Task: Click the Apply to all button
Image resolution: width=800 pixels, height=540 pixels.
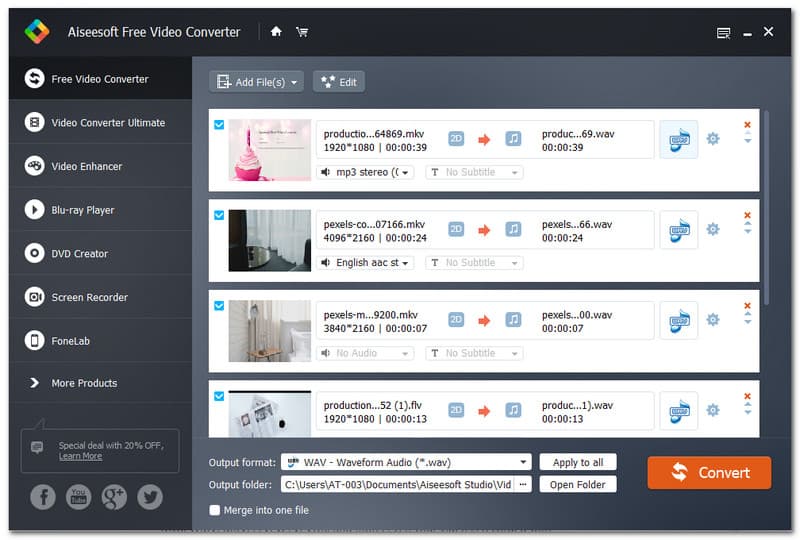Action: coord(577,462)
